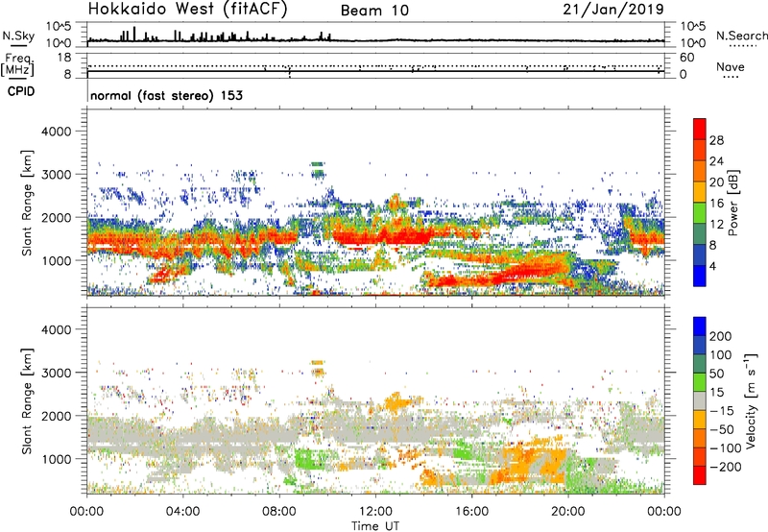Click the velocity panel 'Slant Range [km]' label

tap(28, 401)
